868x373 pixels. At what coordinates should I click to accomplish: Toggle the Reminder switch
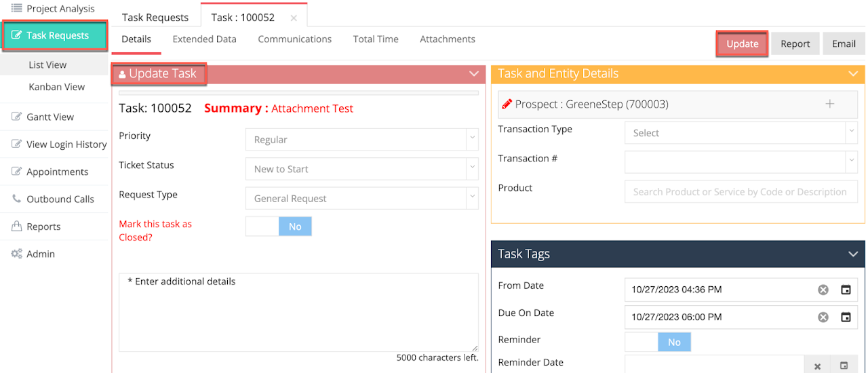[658, 342]
